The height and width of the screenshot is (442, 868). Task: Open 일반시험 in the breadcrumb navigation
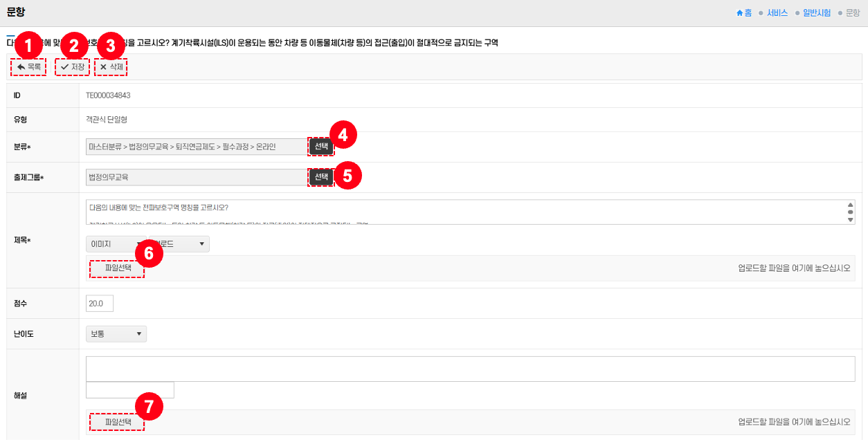pos(816,13)
